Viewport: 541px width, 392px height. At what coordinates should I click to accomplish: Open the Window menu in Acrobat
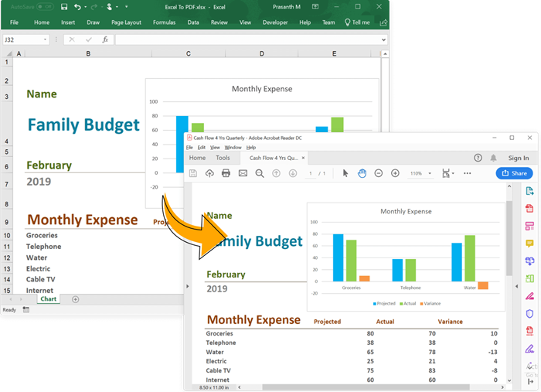click(233, 147)
